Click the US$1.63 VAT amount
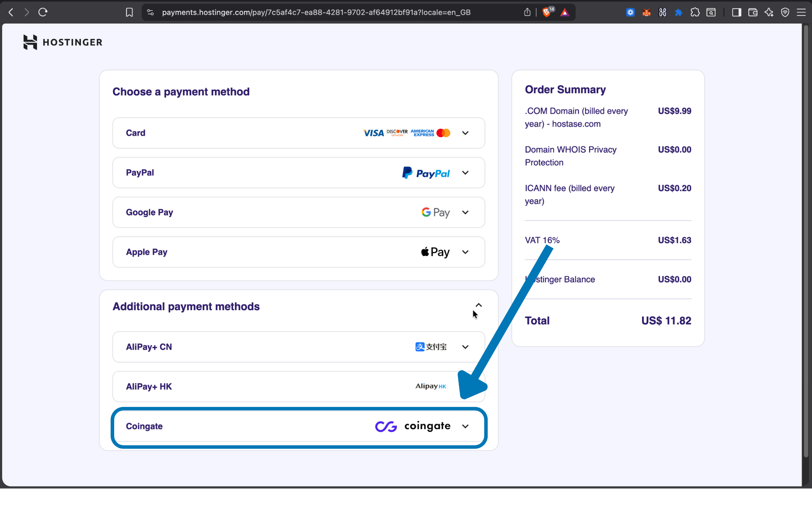Screen dimensions: 812x527 674,240
